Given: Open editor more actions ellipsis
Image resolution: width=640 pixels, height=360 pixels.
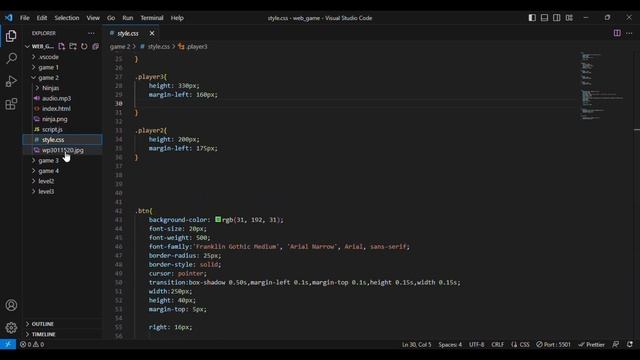Looking at the screenshot, I should pyautogui.click(x=629, y=33).
